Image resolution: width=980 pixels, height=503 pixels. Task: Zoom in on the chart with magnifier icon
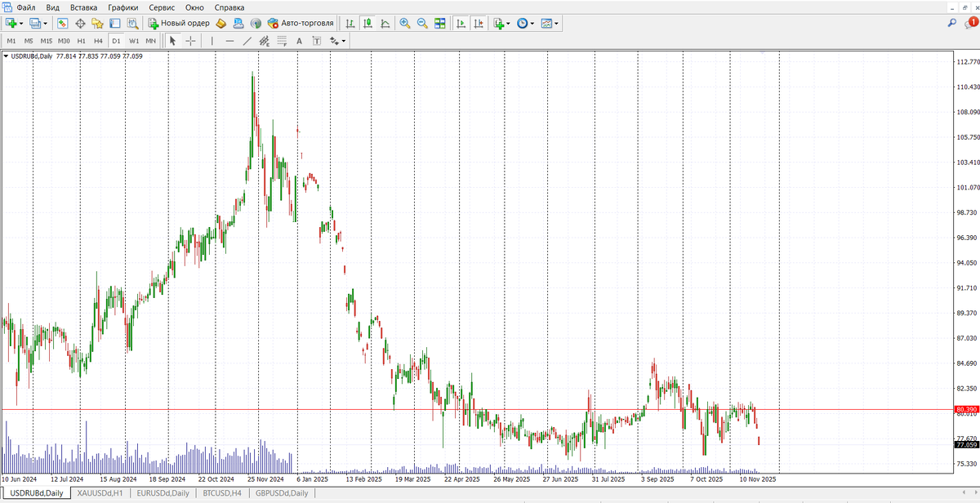click(405, 24)
